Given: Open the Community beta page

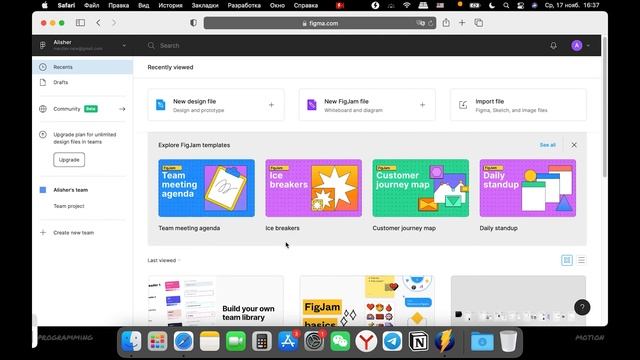Looking at the screenshot, I should pos(82,109).
